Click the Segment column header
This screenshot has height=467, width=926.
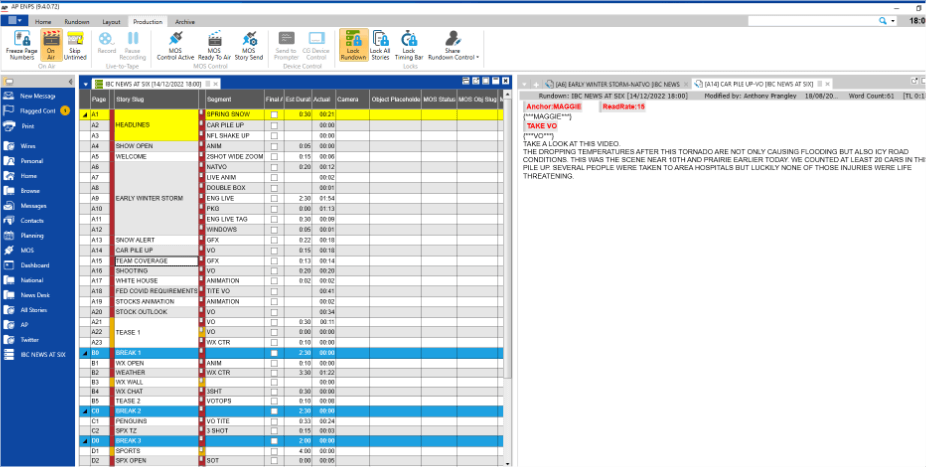tap(234, 99)
